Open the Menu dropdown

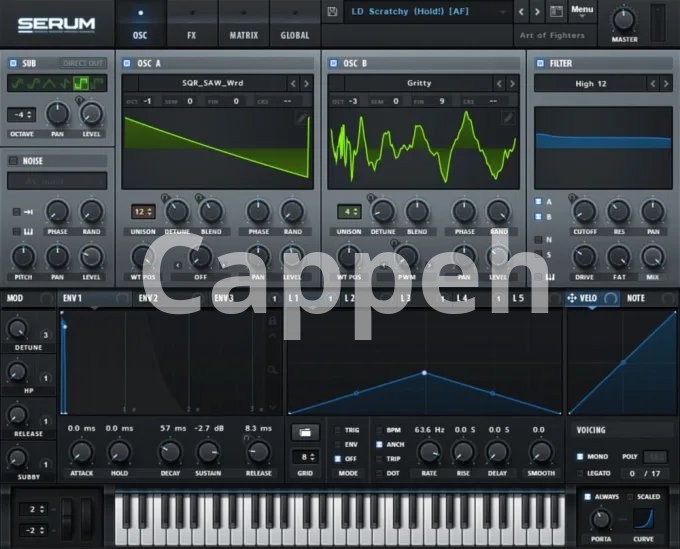582,11
